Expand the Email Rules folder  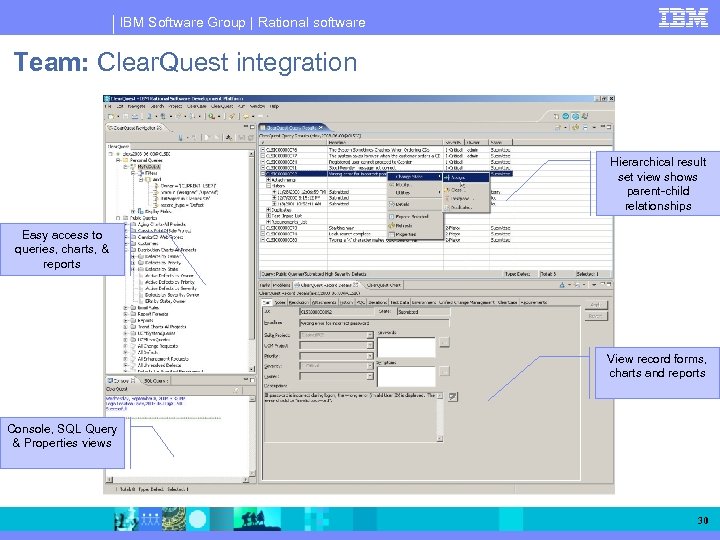point(126,308)
